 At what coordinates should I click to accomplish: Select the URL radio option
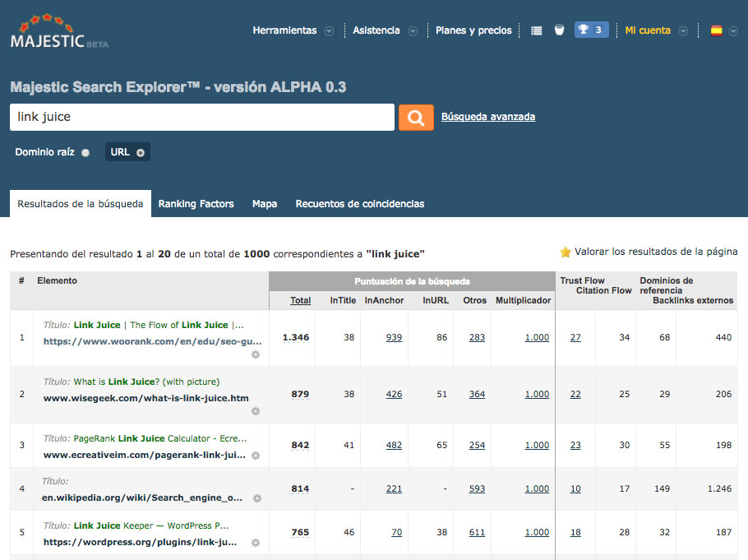pos(141,153)
